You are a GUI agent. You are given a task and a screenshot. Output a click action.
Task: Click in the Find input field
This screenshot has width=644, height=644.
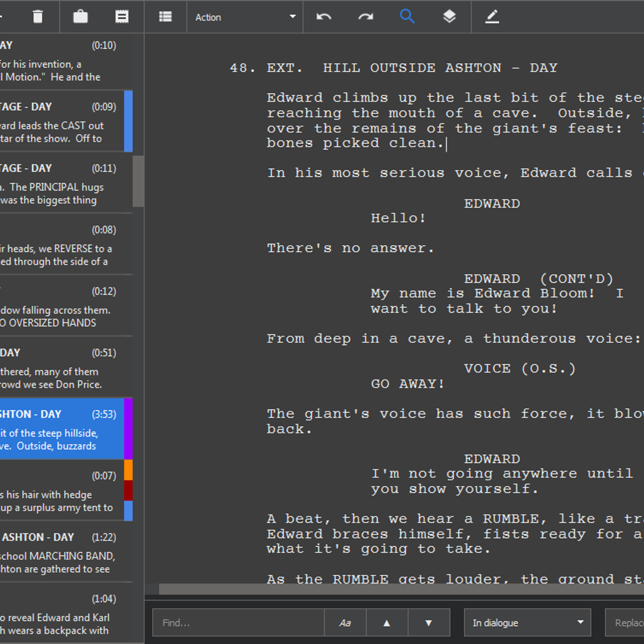pyautogui.click(x=238, y=623)
